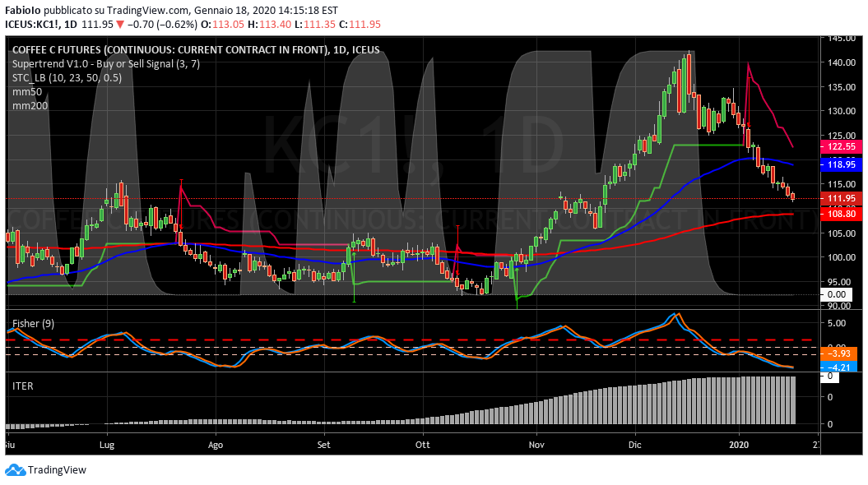The width and height of the screenshot is (868, 485).
Task: Select the red 108.80 price label
Action: point(841,214)
